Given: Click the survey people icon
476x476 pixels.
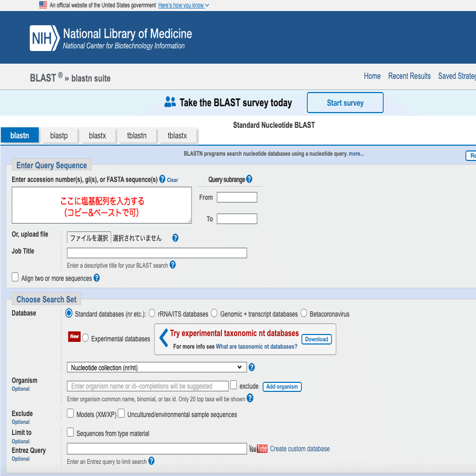Looking at the screenshot, I should point(170,102).
